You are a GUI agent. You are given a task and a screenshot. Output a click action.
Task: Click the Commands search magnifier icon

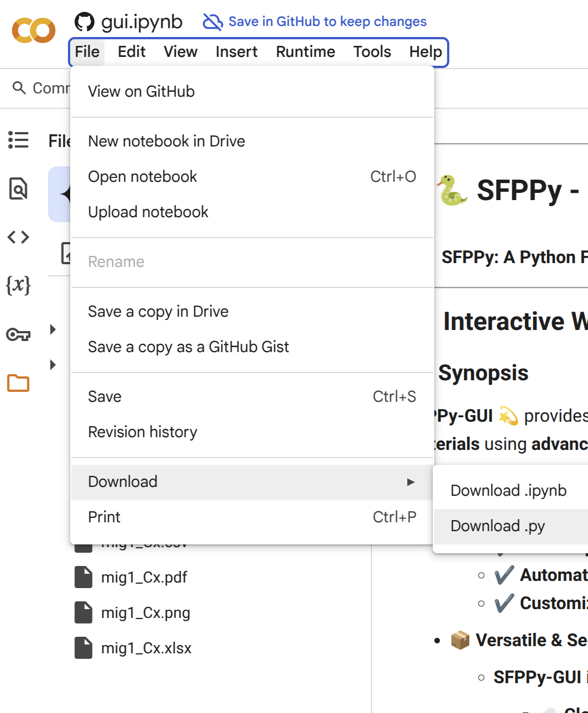pos(19,88)
